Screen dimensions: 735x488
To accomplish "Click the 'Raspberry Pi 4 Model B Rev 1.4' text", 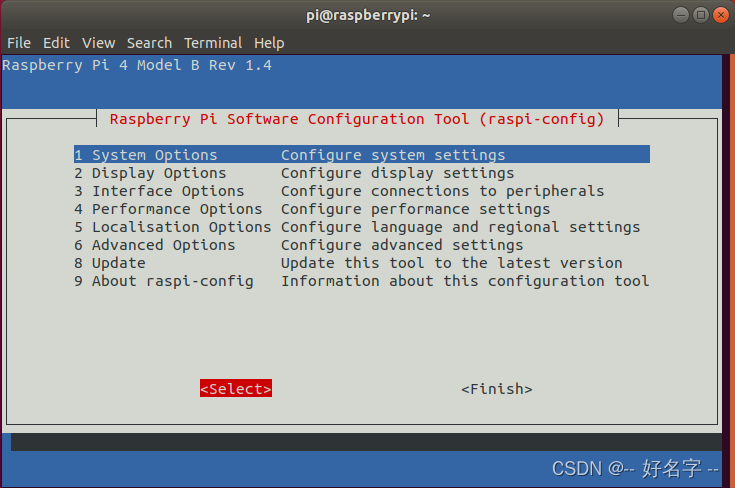I will click(137, 65).
